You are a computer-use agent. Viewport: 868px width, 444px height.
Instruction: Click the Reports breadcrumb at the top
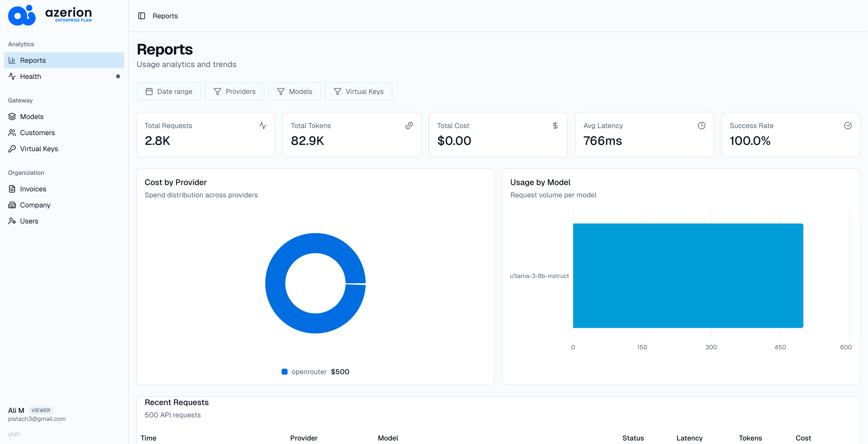pyautogui.click(x=165, y=16)
